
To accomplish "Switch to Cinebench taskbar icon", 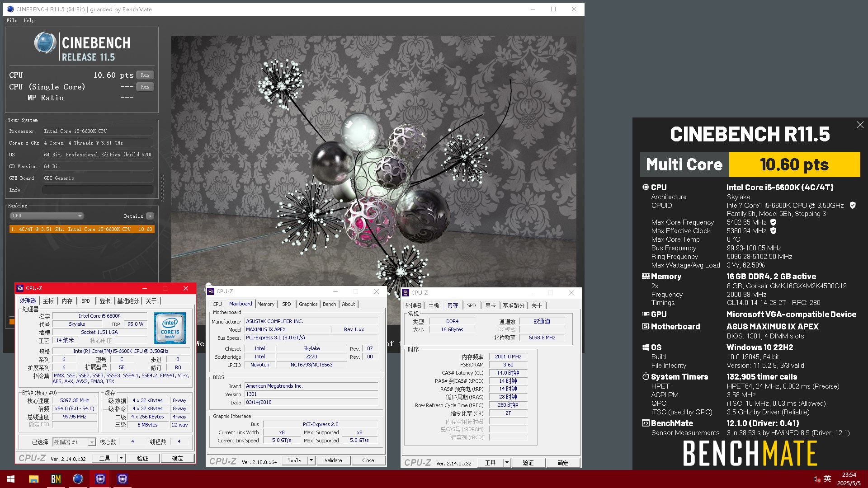I will pyautogui.click(x=78, y=479).
